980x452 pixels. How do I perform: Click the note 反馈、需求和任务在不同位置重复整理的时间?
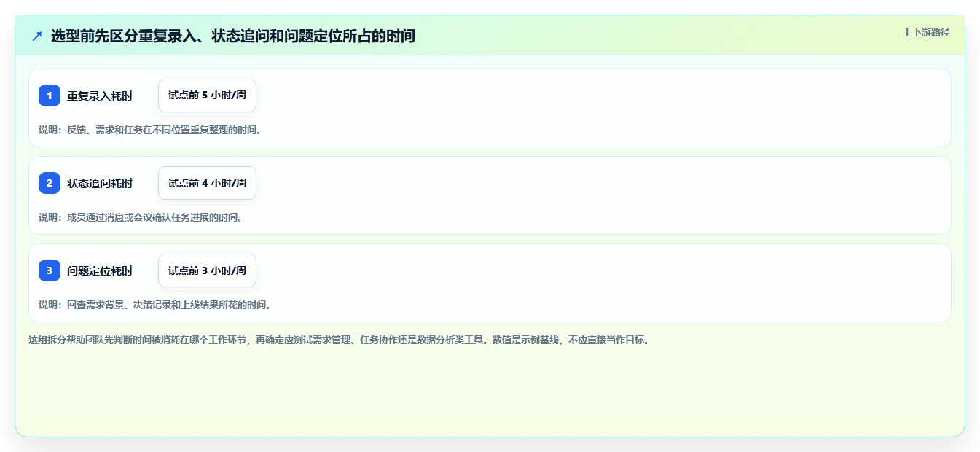point(150,130)
